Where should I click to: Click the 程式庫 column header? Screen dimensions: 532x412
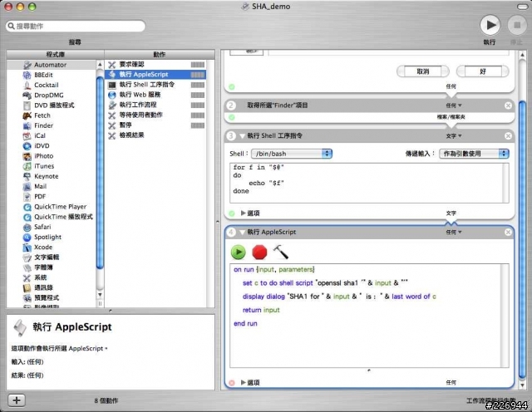(x=56, y=55)
